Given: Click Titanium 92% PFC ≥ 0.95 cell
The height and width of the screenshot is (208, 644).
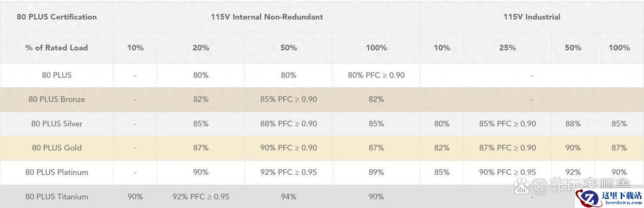Looking at the screenshot, I should 201,197.
